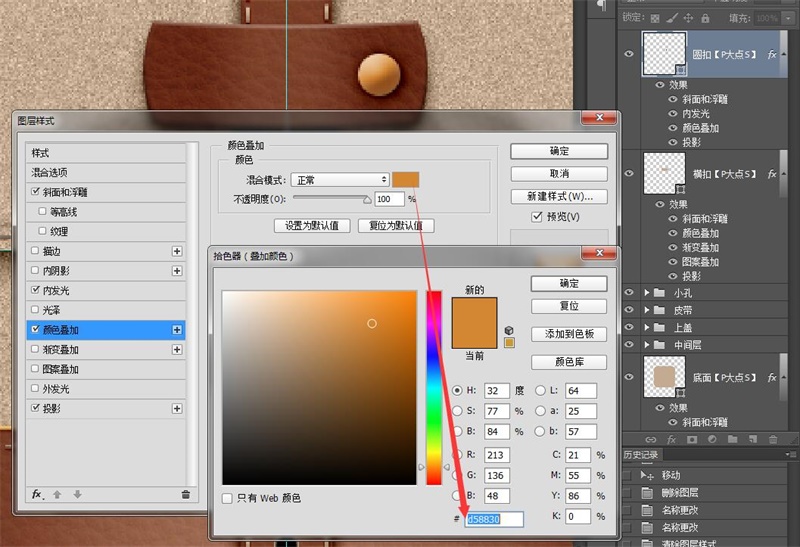Click the 新建样式(W)... button
The width and height of the screenshot is (800, 547).
click(x=559, y=196)
